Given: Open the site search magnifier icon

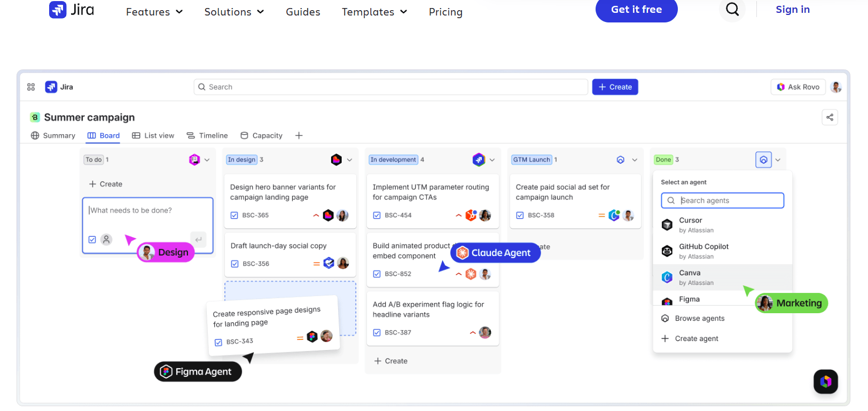Looking at the screenshot, I should pos(732,9).
